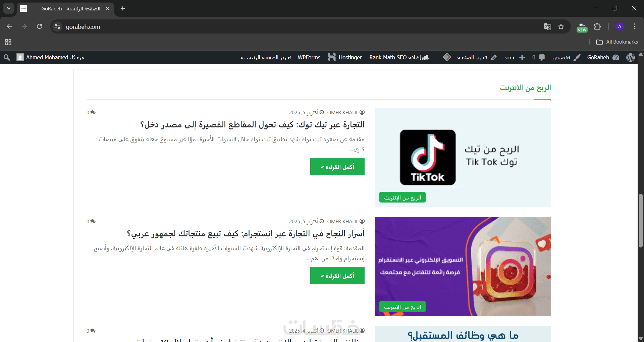Viewport: 644px width, 342px height.
Task: Click the Instagram article excerpt starting المقدمة: قوة إنستجرام
Action: [x=229, y=253]
